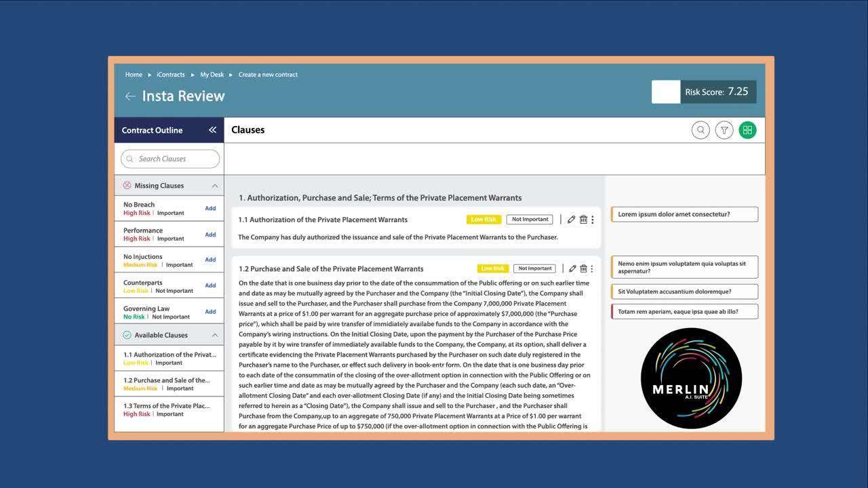Add the missing No Breach clause
868x488 pixels.
coord(210,208)
